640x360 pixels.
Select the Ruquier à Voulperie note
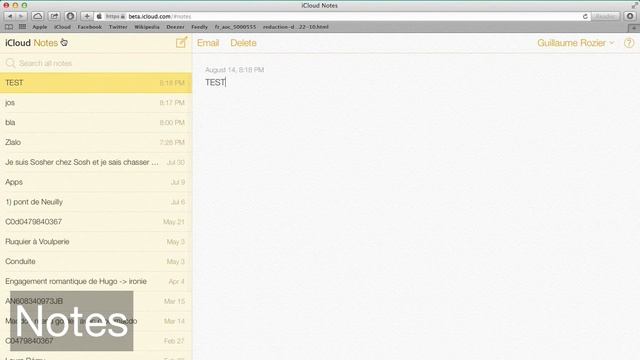pos(96,242)
